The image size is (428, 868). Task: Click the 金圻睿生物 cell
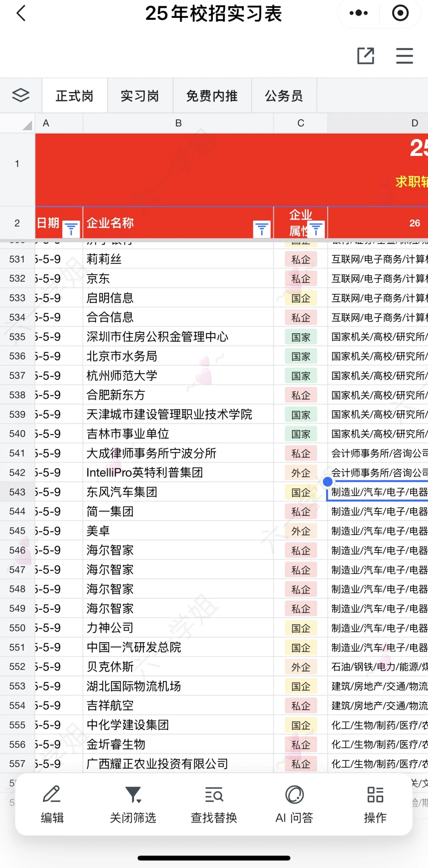click(178, 745)
